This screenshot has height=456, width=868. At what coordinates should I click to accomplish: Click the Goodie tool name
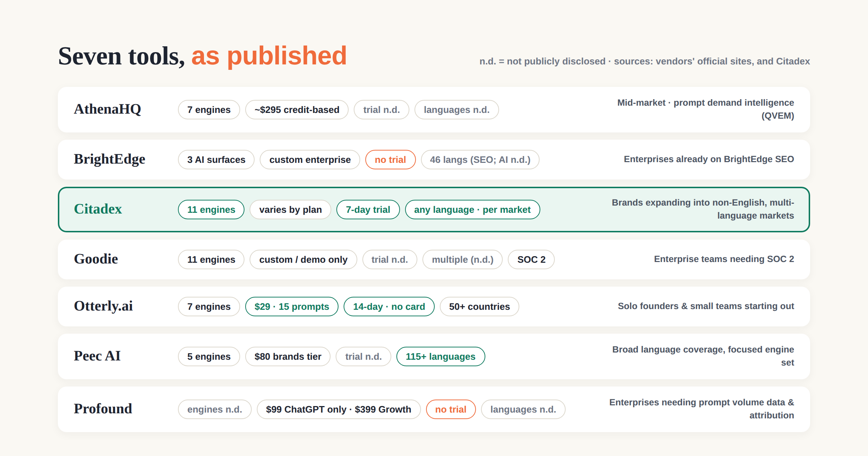click(96, 259)
